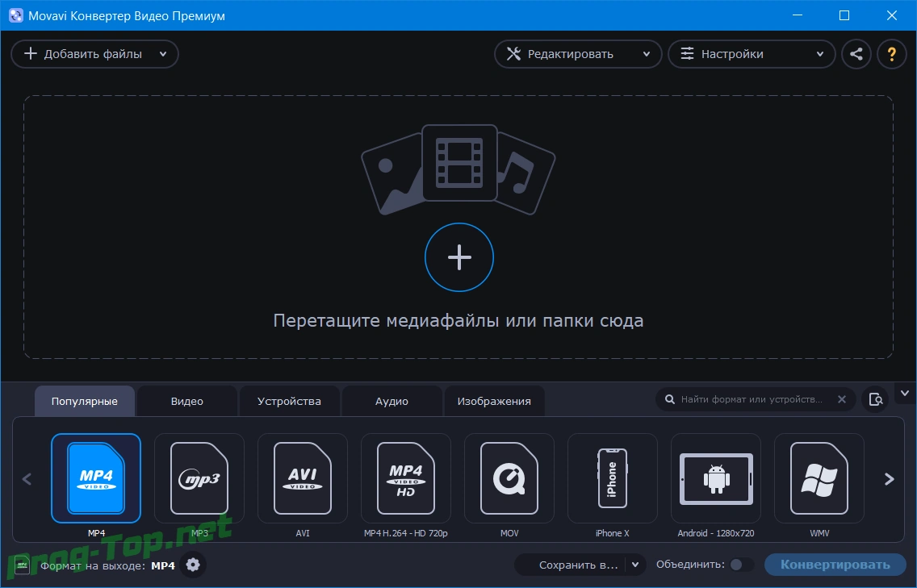
Task: Open the Аудио tab
Action: pyautogui.click(x=392, y=401)
